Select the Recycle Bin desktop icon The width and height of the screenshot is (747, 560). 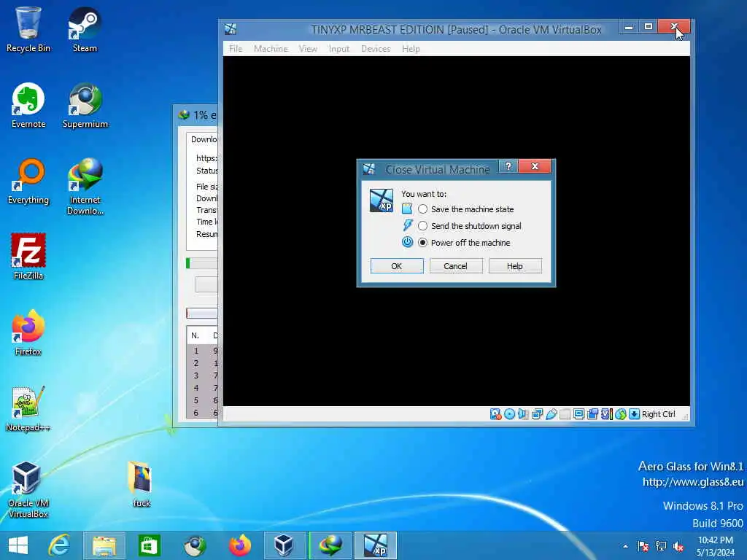[x=28, y=29]
